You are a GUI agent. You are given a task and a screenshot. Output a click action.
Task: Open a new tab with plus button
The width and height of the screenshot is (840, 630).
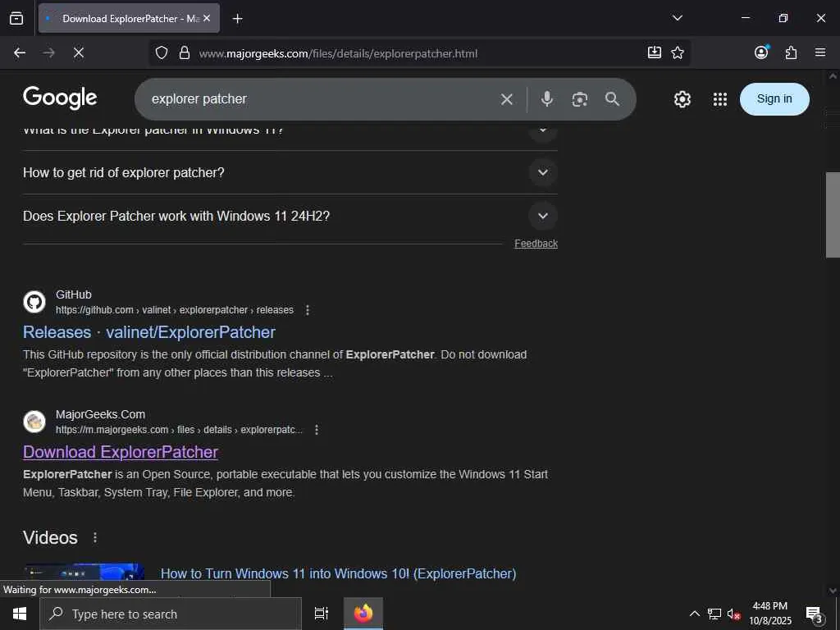pos(237,19)
